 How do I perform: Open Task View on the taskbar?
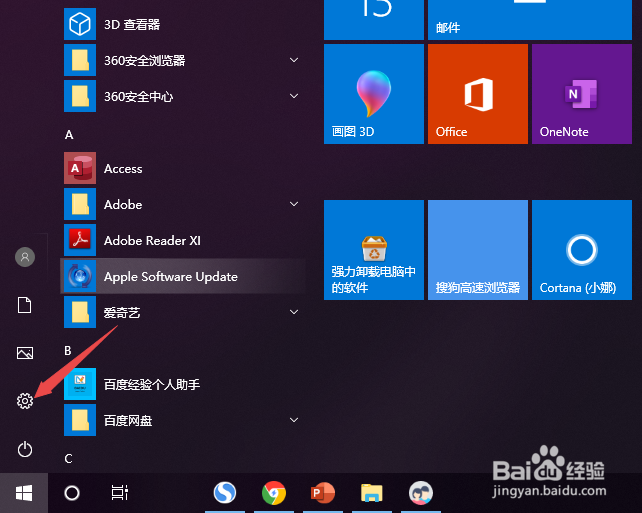point(120,493)
